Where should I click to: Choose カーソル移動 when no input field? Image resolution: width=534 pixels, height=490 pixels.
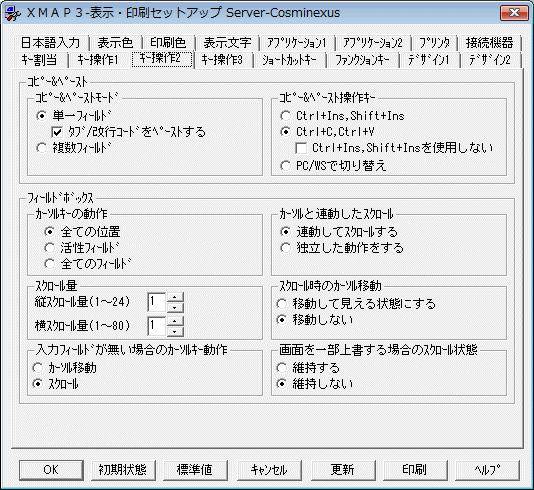pos(64,368)
